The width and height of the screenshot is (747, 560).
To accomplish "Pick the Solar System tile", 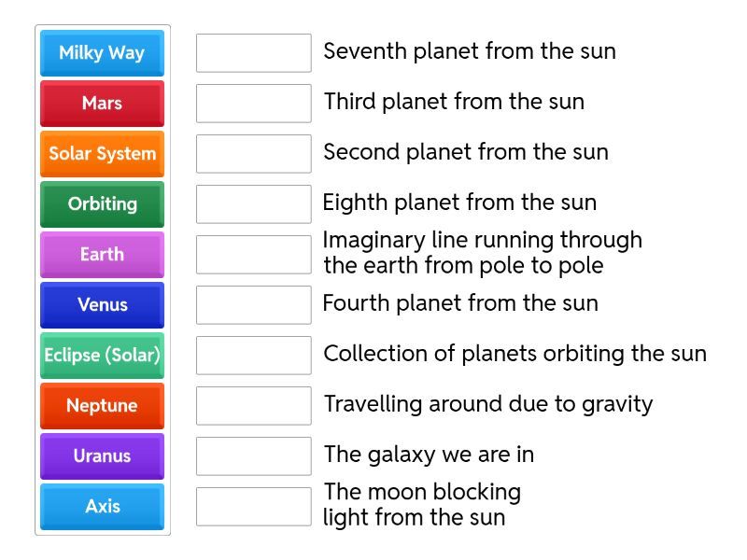I will 102,153.
